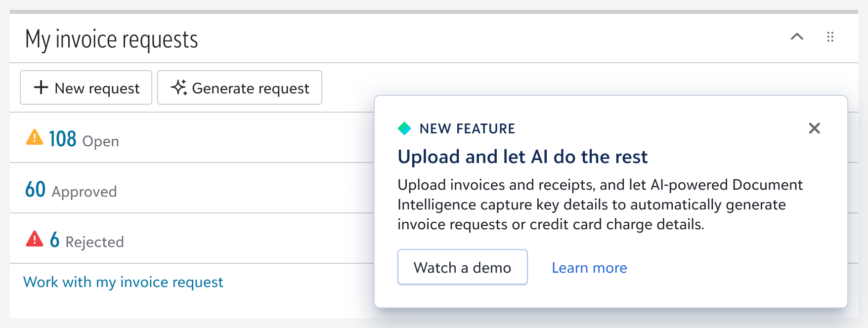Click the Open status label

[x=101, y=142]
